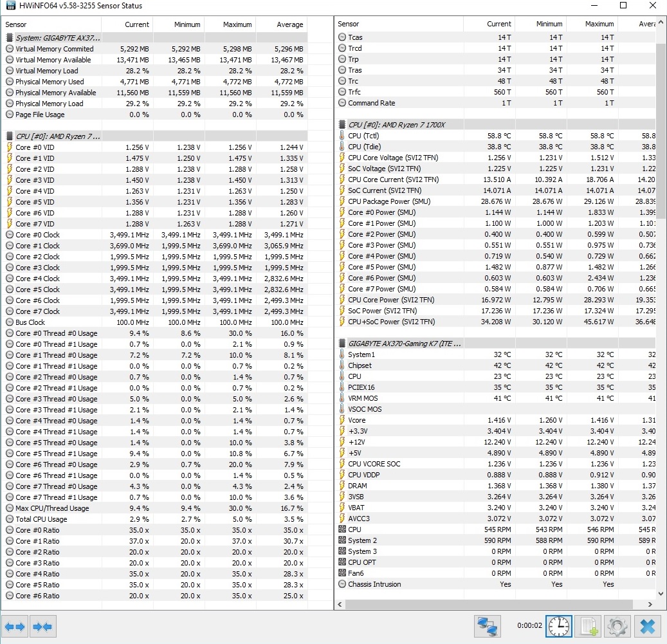
Task: Select the +12V voltage row
Action: [495, 442]
